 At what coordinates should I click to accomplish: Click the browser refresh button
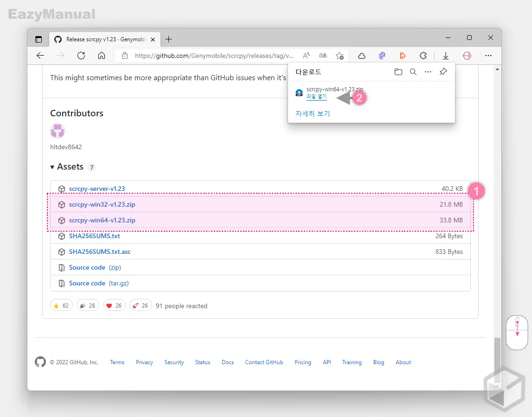tap(81, 56)
